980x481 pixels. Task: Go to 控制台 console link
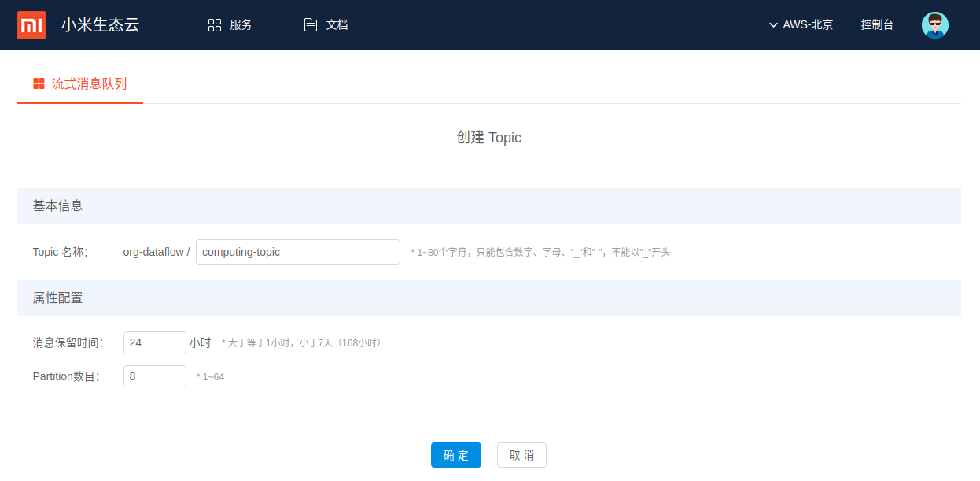[x=877, y=25]
